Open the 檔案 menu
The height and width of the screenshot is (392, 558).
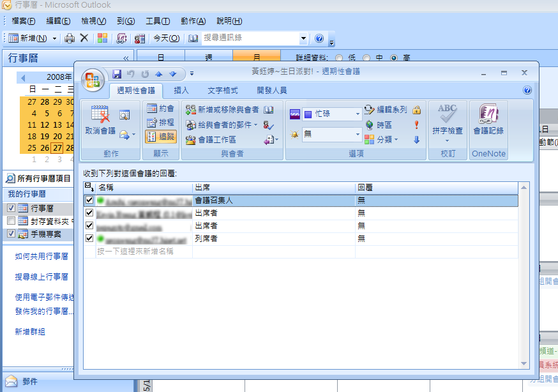click(x=24, y=21)
